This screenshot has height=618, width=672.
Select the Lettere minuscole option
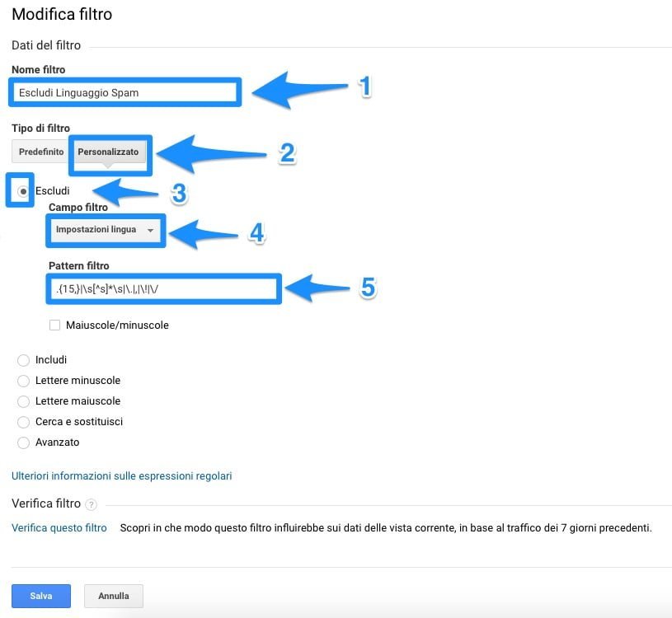(23, 381)
